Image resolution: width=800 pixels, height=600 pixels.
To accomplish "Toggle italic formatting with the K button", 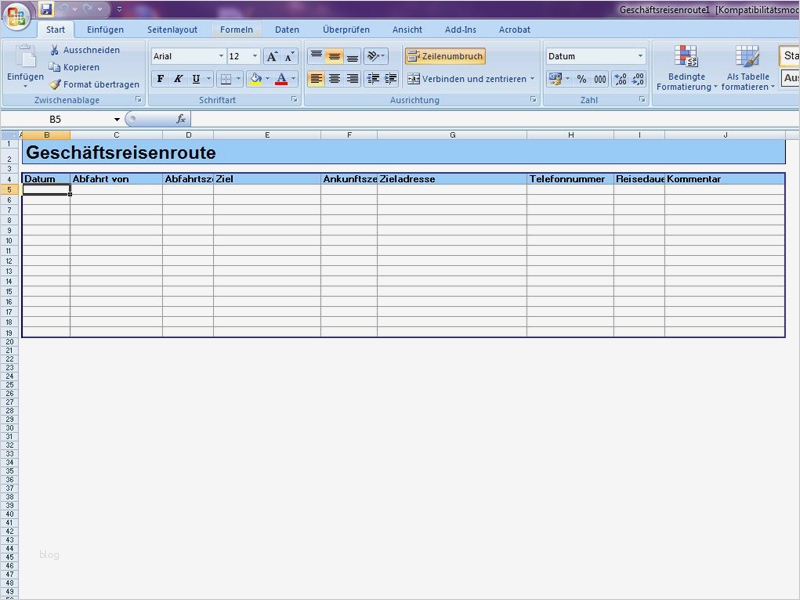I will pyautogui.click(x=177, y=78).
